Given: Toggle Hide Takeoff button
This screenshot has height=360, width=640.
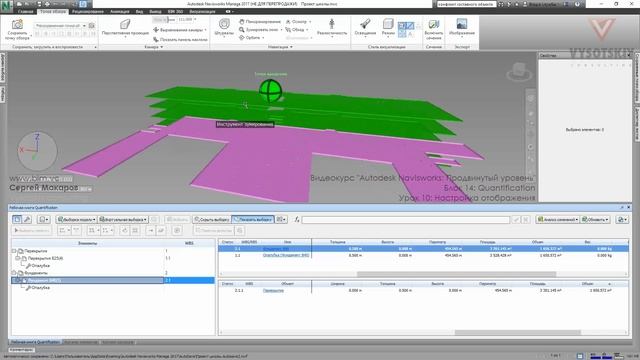Looking at the screenshot, I should pos(211,220).
